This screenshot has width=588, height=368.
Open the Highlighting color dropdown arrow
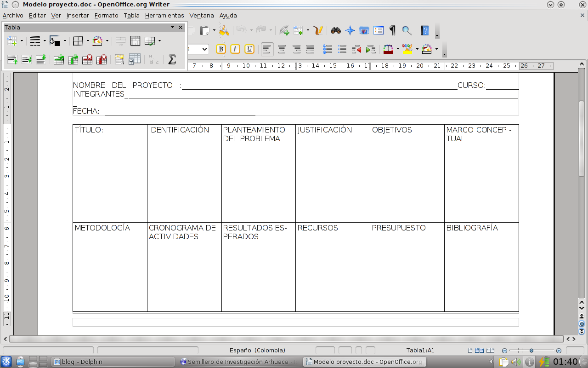coord(417,49)
